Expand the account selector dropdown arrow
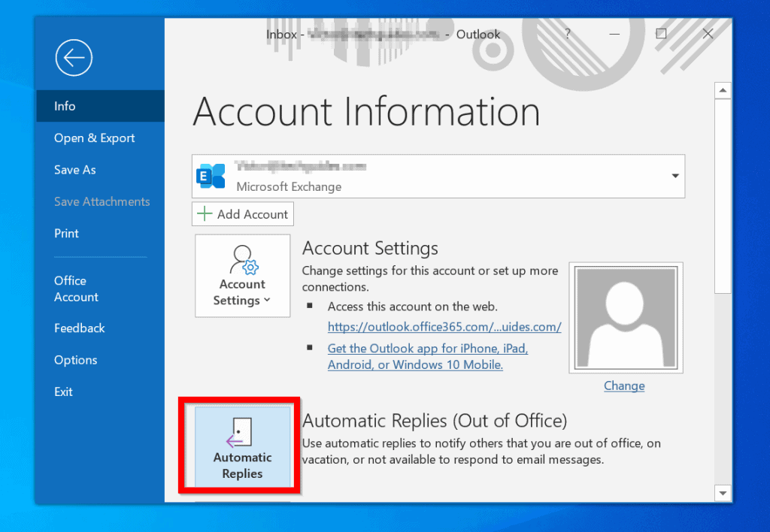Image resolution: width=770 pixels, height=532 pixels. point(675,176)
